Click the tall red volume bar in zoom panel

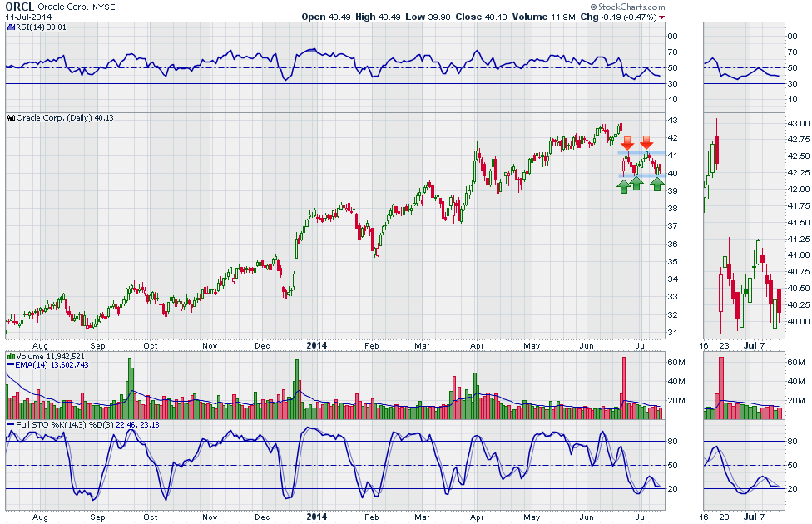pyautogui.click(x=721, y=388)
